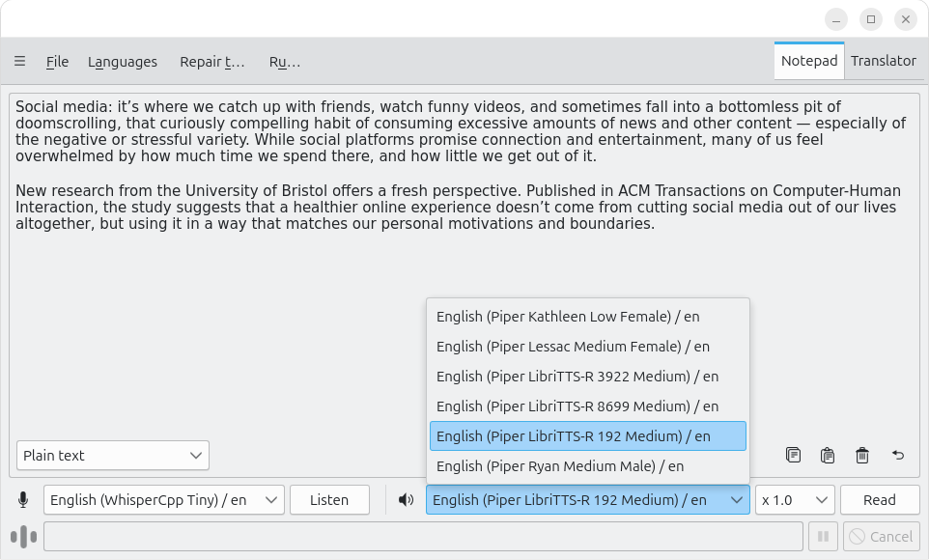The image size is (929, 560).
Task: Click the Listen button
Action: pyautogui.click(x=329, y=500)
